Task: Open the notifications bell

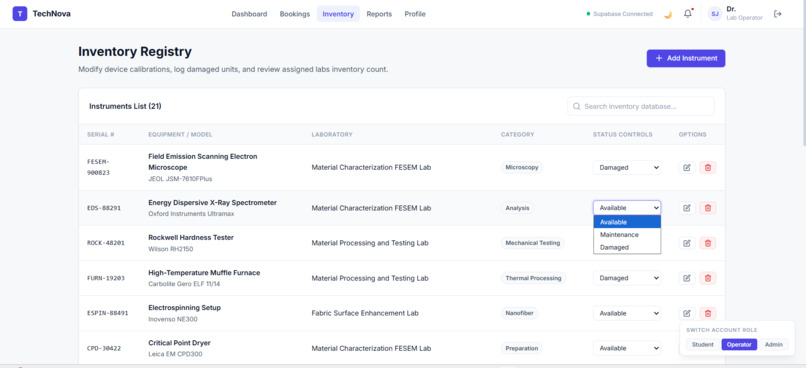Action: tap(688, 14)
